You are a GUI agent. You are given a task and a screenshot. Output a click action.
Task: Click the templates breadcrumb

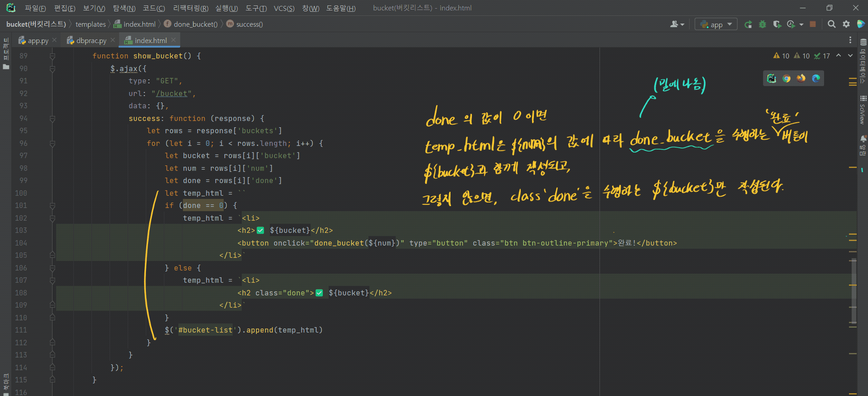point(91,24)
